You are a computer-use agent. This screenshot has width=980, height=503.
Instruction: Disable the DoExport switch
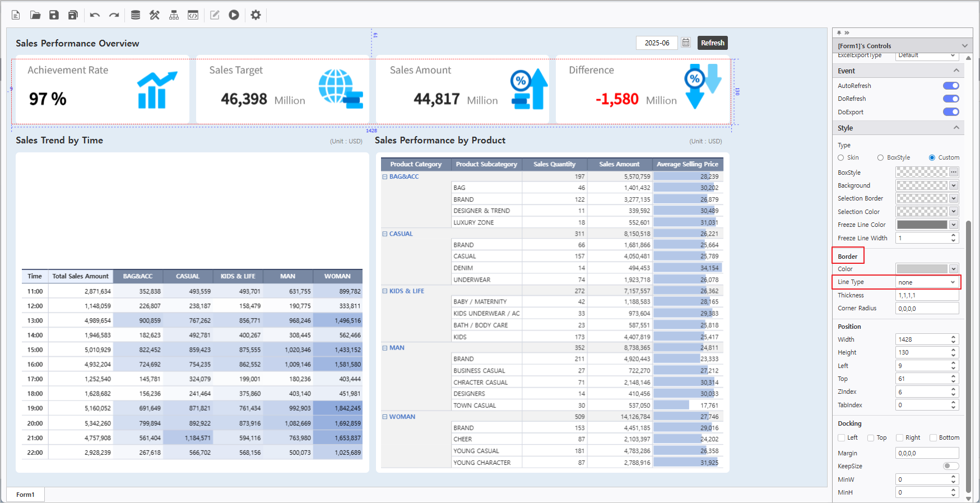[x=950, y=112]
